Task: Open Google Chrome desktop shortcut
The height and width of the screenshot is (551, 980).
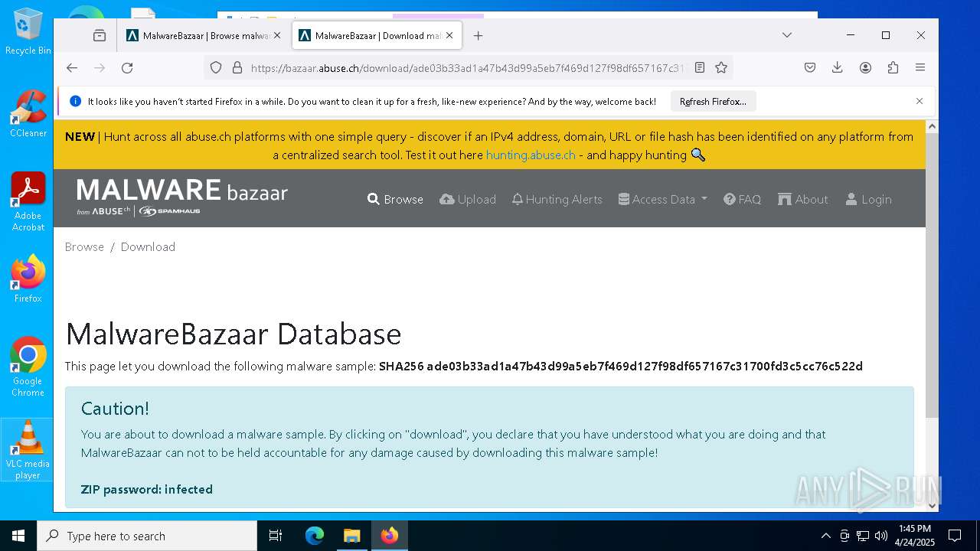Action: pyautogui.click(x=28, y=367)
